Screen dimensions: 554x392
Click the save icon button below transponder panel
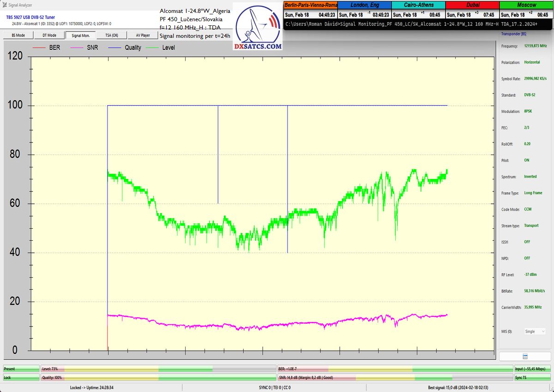525,356
